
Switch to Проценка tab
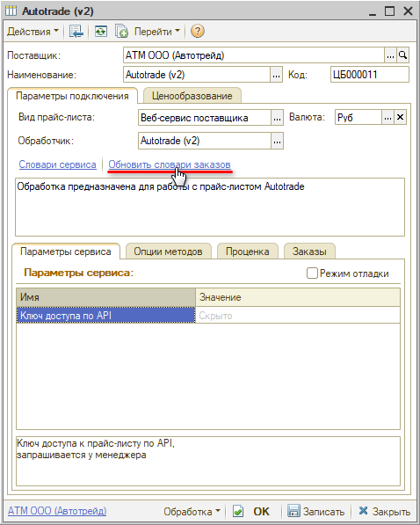coord(247,252)
